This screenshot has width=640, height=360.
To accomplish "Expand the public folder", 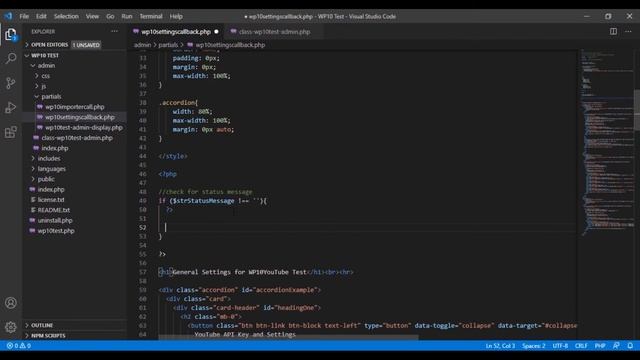I will [46, 179].
